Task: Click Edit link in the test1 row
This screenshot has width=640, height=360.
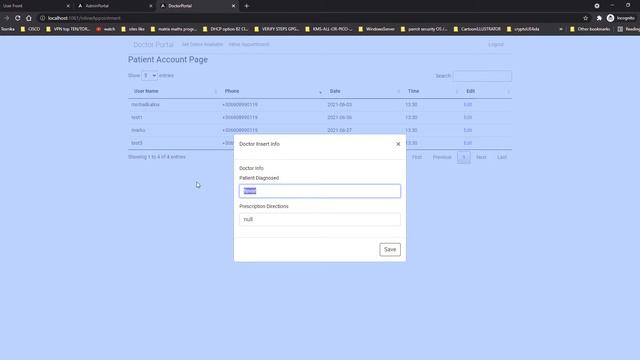Action: 468,118
